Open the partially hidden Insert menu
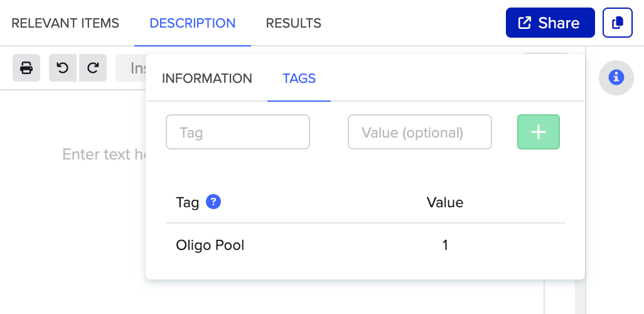The height and width of the screenshot is (314, 644). point(132,68)
